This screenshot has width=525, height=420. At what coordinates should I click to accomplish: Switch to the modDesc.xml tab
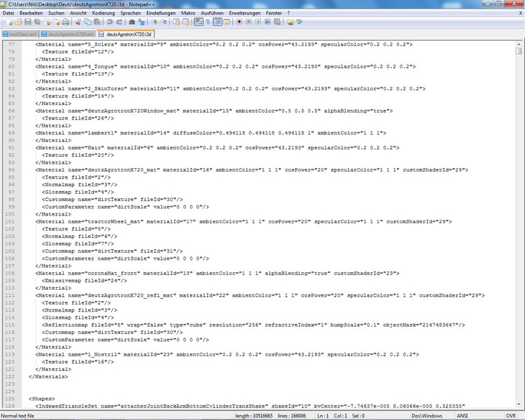20,34
